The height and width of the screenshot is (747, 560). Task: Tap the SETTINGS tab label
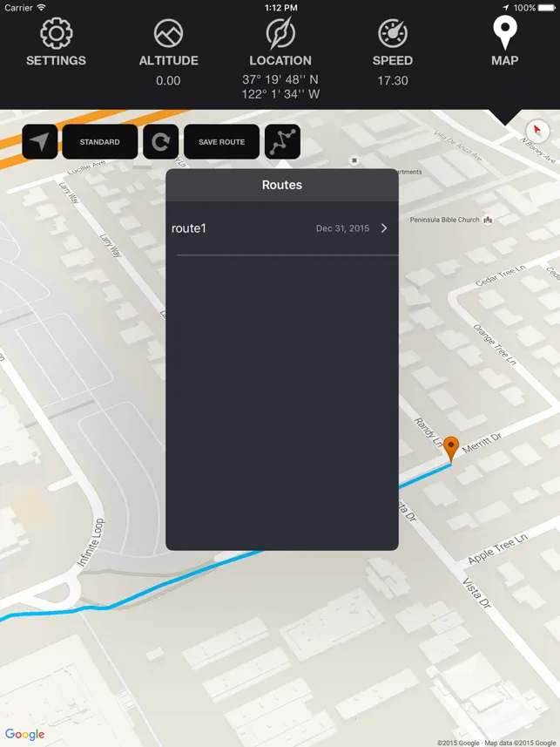click(x=57, y=60)
